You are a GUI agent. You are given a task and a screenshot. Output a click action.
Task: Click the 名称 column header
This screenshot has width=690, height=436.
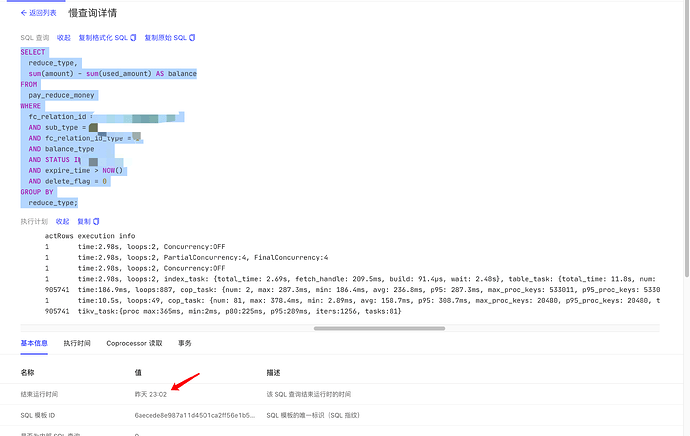pos(27,373)
